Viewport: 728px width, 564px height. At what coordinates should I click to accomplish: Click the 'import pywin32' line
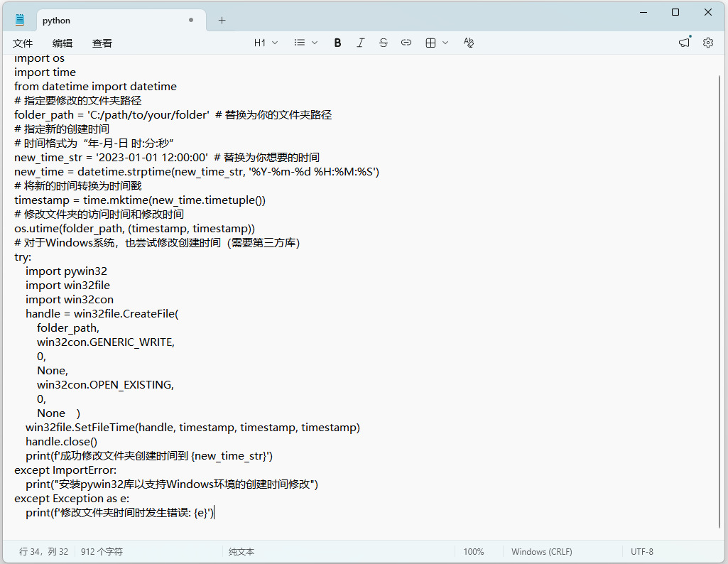(66, 271)
